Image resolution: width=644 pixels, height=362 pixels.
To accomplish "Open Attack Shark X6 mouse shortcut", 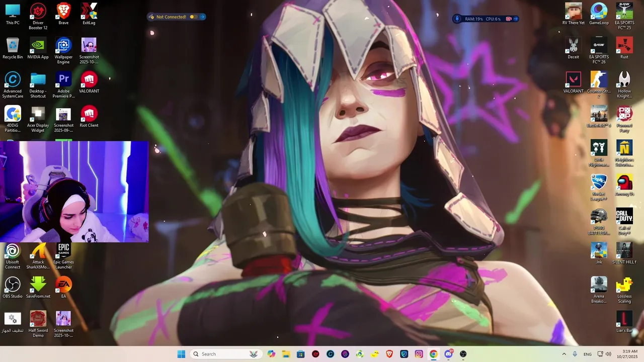I will [x=38, y=256].
